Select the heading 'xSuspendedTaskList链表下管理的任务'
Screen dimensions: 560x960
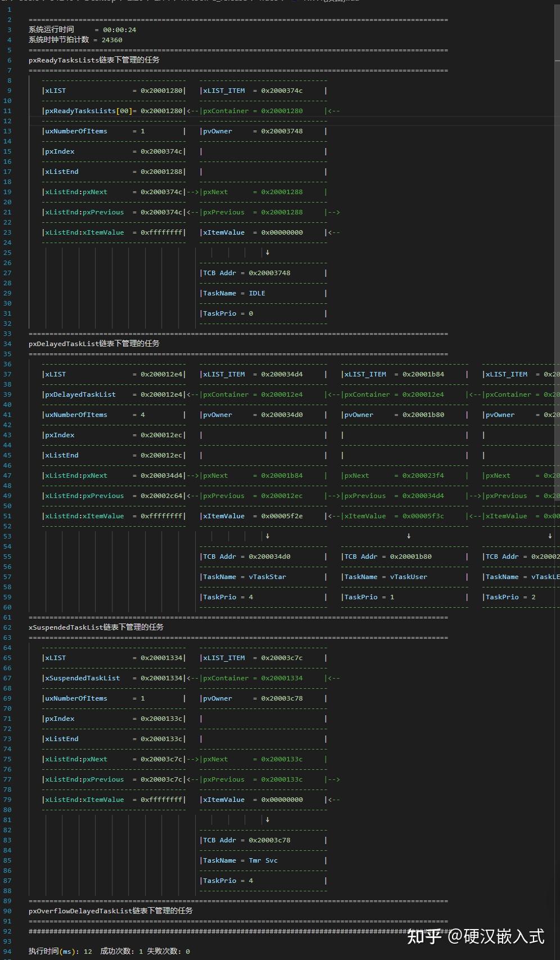96,627
